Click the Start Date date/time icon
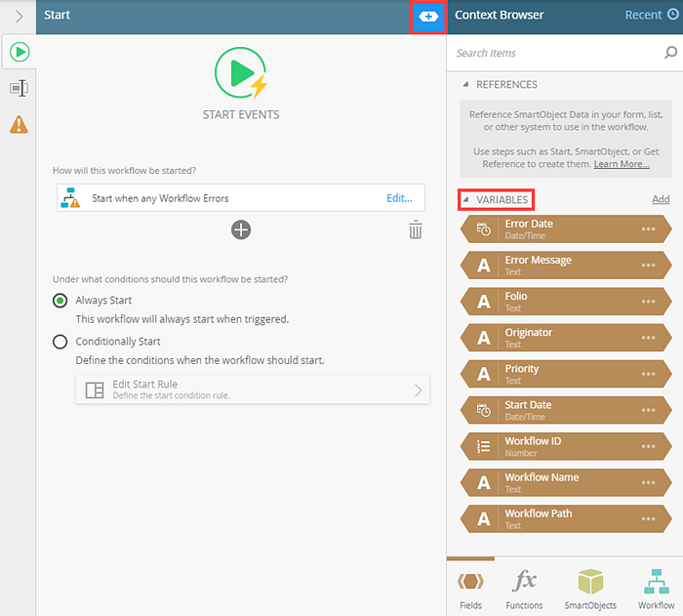 click(x=484, y=410)
